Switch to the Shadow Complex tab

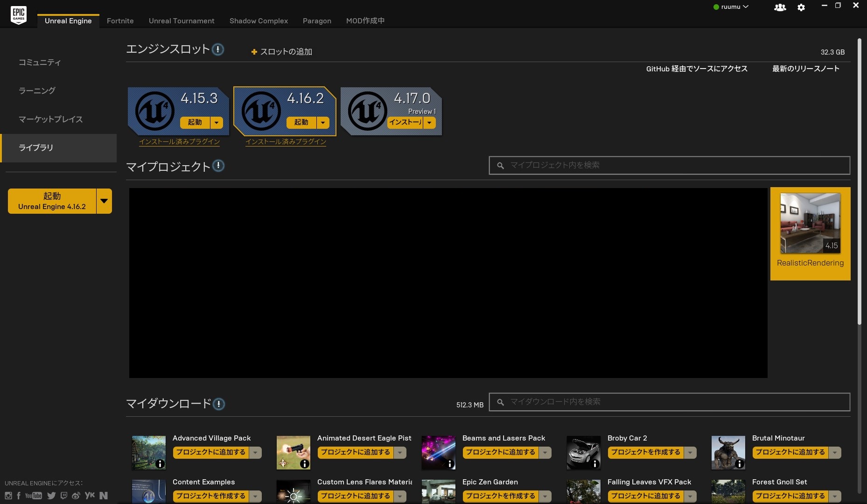(x=259, y=21)
